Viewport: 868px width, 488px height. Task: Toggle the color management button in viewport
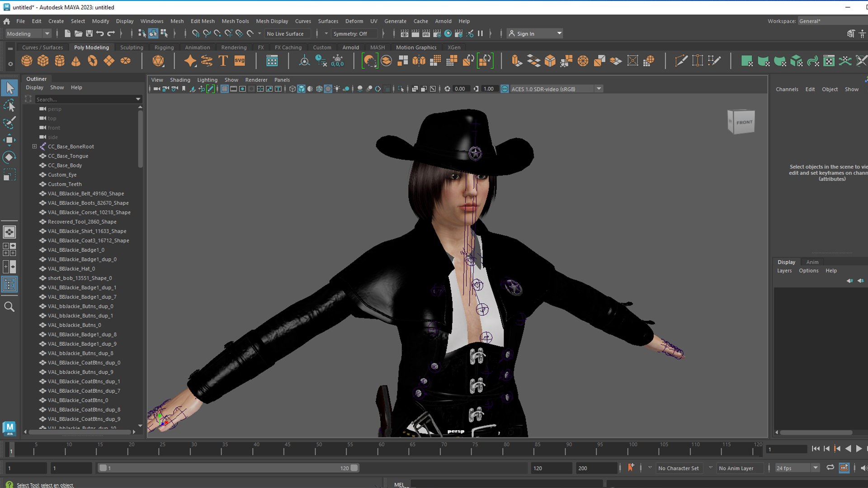[x=505, y=89]
